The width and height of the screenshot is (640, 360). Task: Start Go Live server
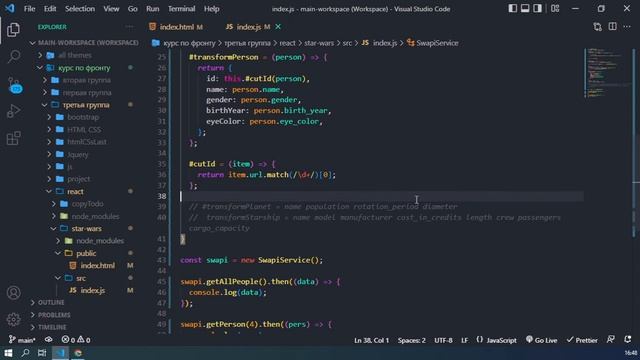pos(541,340)
